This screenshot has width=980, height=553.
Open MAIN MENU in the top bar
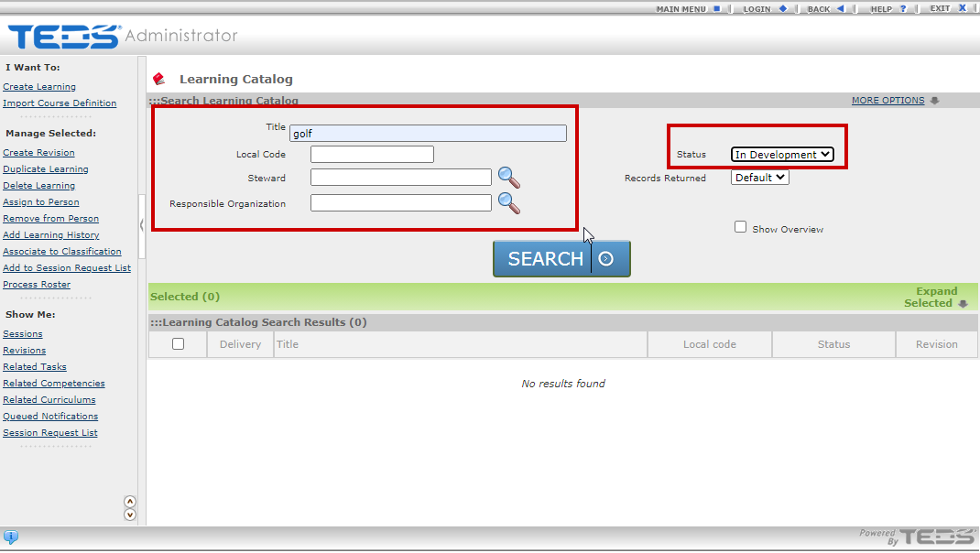[x=688, y=9]
